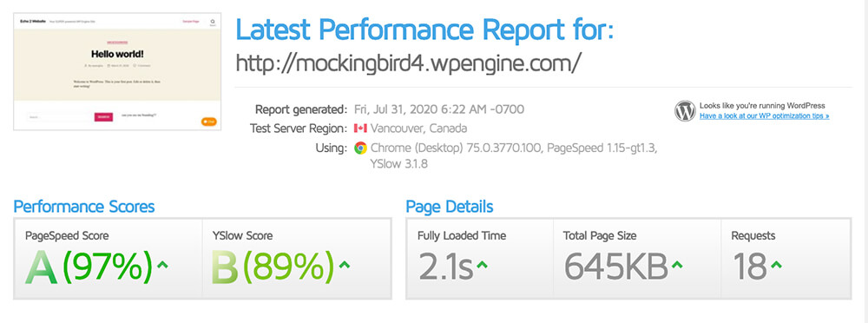Viewport: 868px width, 323px height.
Task: Select the PageSpeed Score A (97%) box
Action: 108,259
